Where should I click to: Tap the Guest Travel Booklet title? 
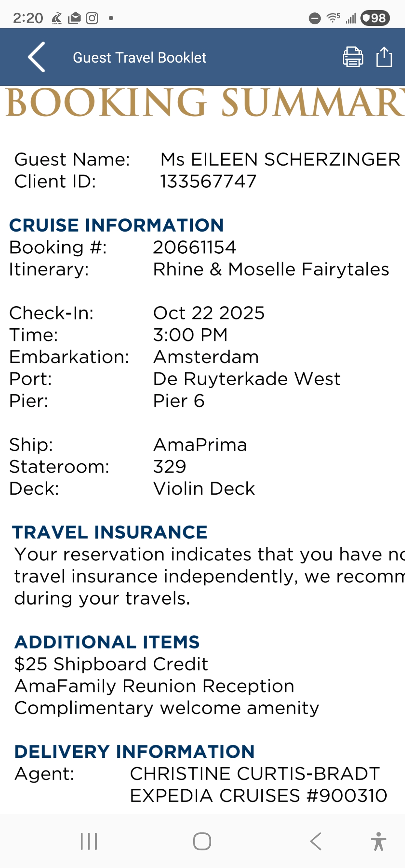click(x=139, y=58)
